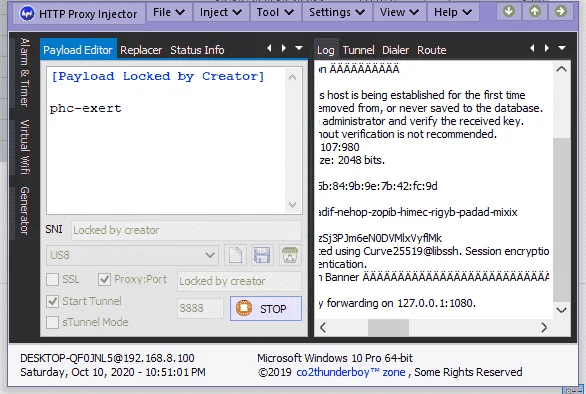Click inside the payload text area
Image resolution: width=586 pixels, height=394 pixels.
[x=166, y=141]
